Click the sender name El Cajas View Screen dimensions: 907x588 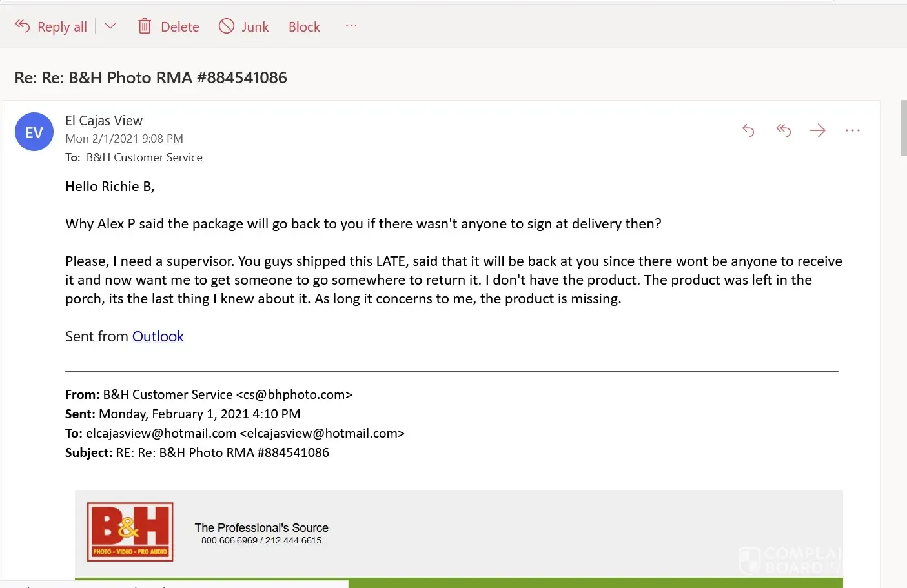pyautogui.click(x=104, y=121)
